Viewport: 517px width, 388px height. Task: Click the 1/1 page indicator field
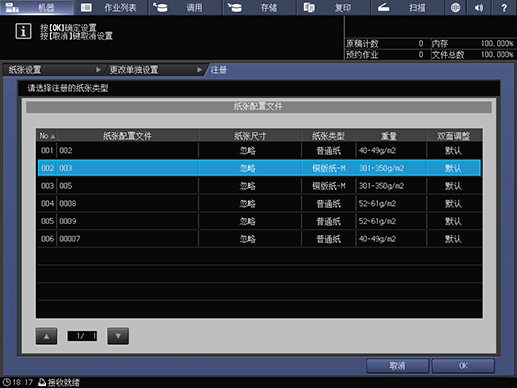(82, 336)
